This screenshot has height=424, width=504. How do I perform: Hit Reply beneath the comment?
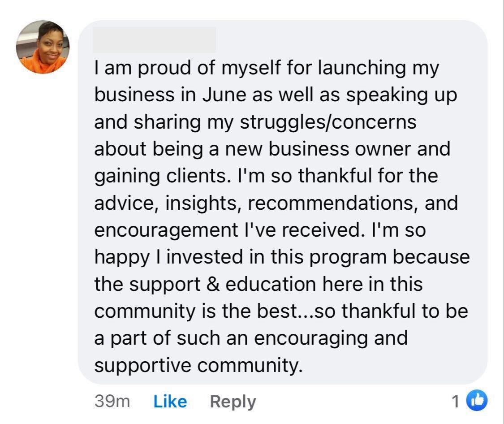(233, 401)
